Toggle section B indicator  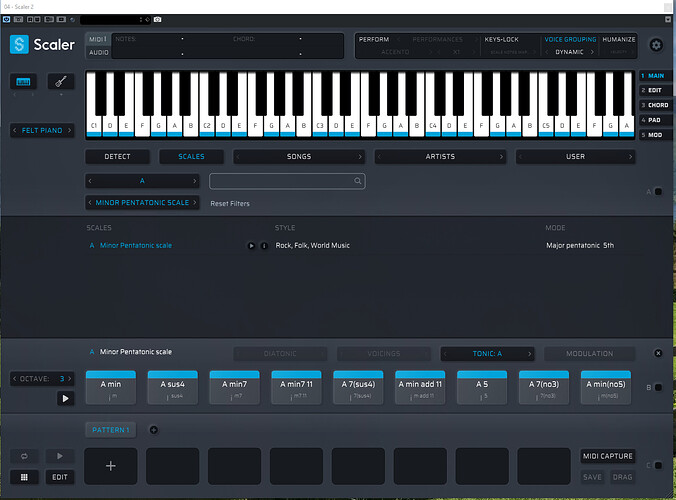coord(658,388)
